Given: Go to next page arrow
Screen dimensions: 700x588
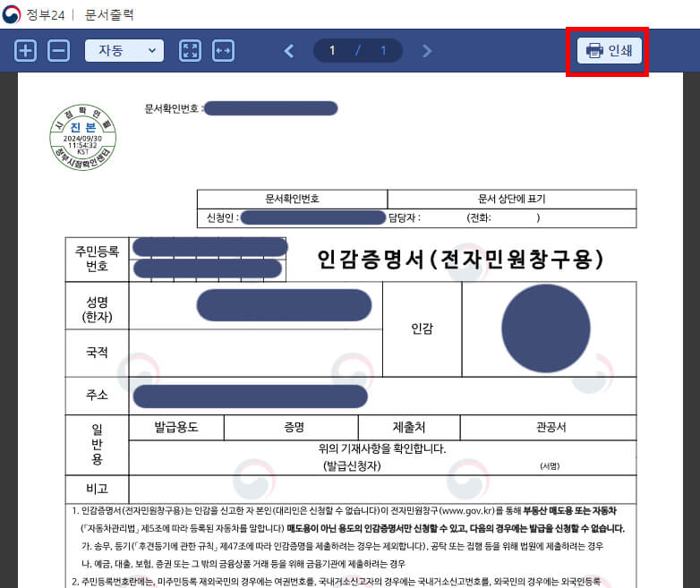Looking at the screenshot, I should click(427, 51).
